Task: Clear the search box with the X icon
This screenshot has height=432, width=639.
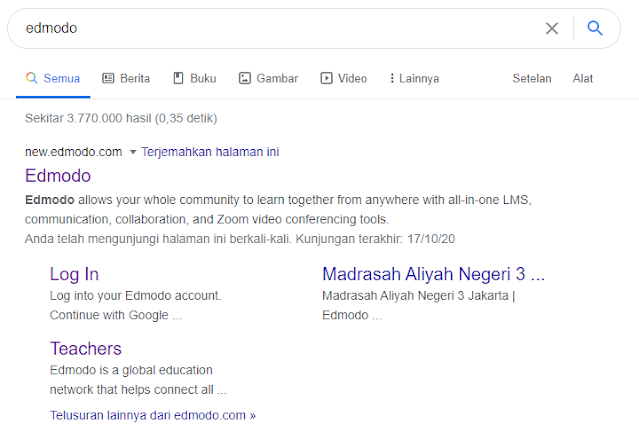Action: (552, 29)
